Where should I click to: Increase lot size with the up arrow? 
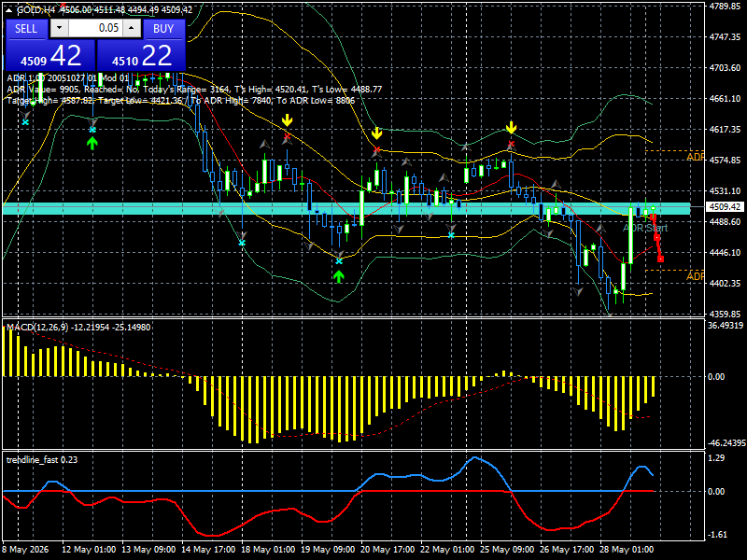coord(132,28)
